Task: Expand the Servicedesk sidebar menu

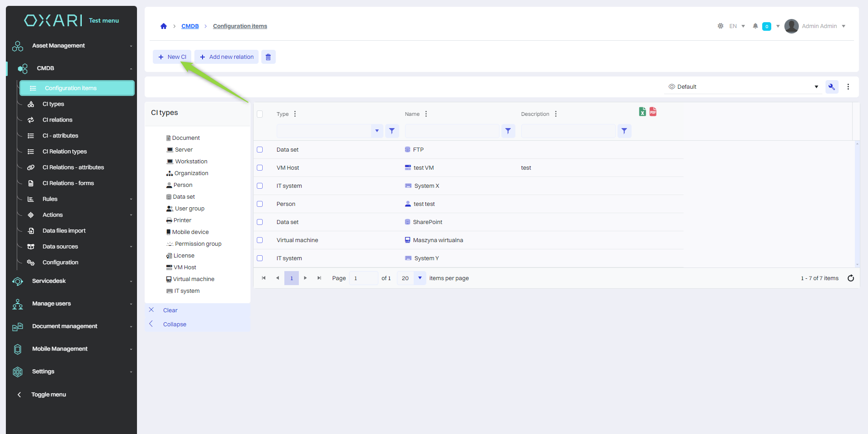Action: [x=72, y=281]
